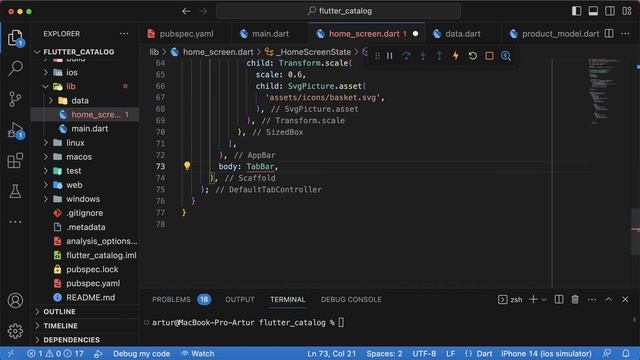
Task: Create a new terminal with plus
Action: coord(533,300)
